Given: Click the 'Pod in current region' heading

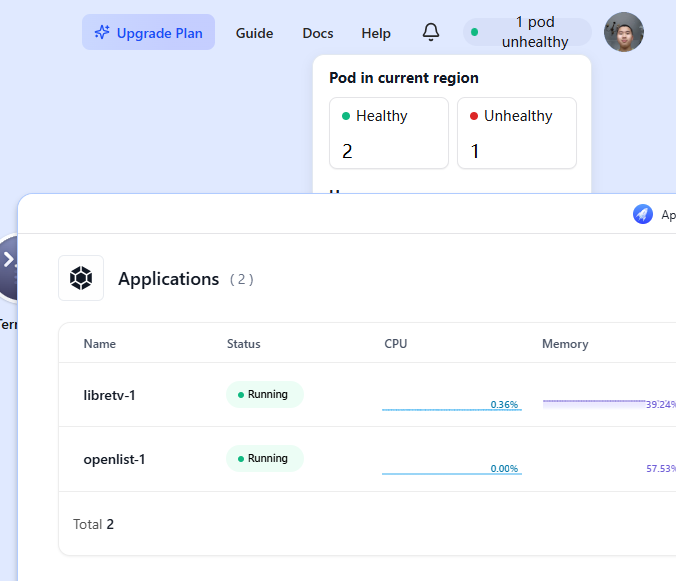Looking at the screenshot, I should 404,78.
